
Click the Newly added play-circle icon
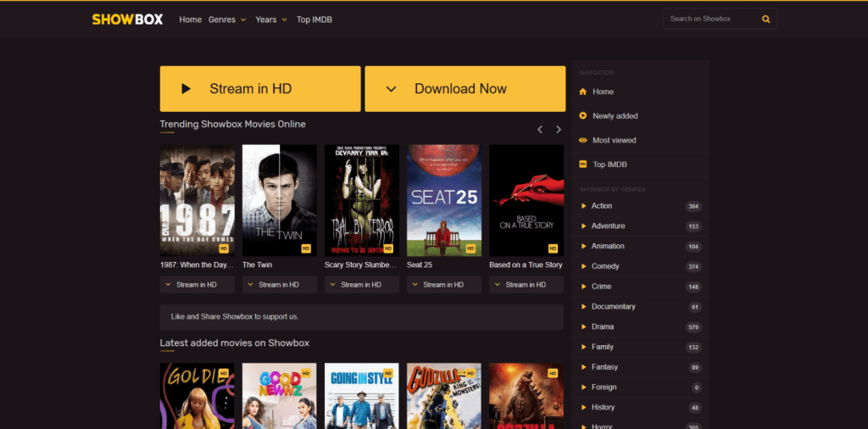[582, 115]
